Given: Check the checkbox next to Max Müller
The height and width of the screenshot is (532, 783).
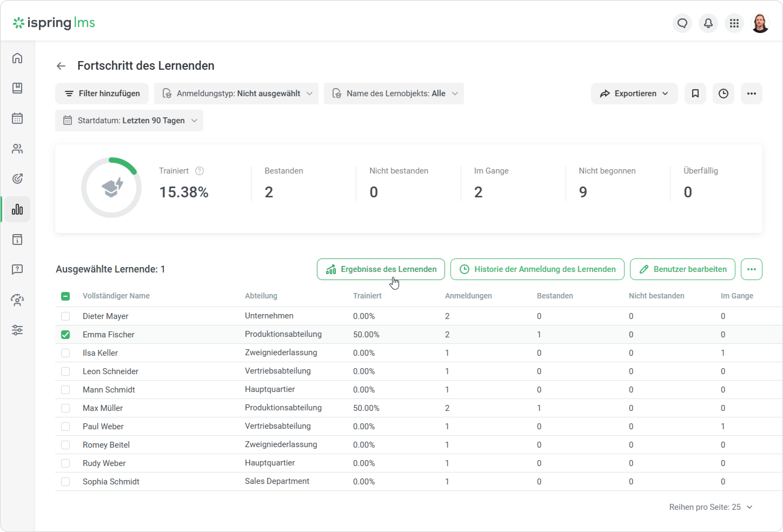Looking at the screenshot, I should pyautogui.click(x=66, y=408).
